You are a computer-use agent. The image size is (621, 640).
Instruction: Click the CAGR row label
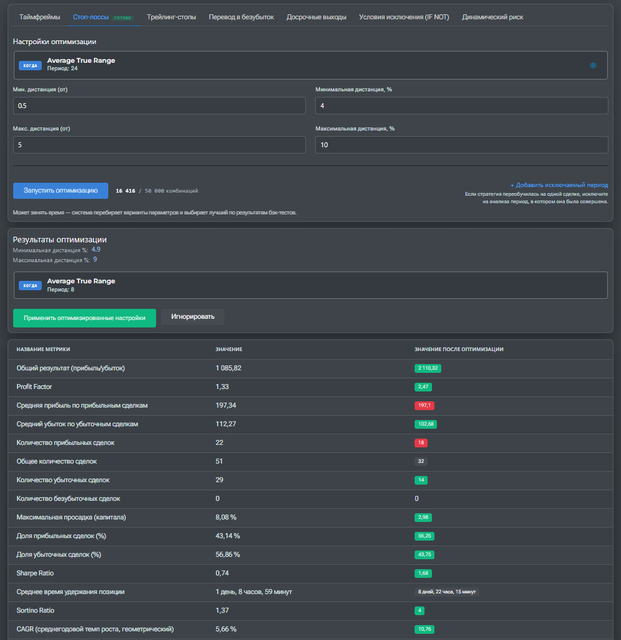(95, 629)
